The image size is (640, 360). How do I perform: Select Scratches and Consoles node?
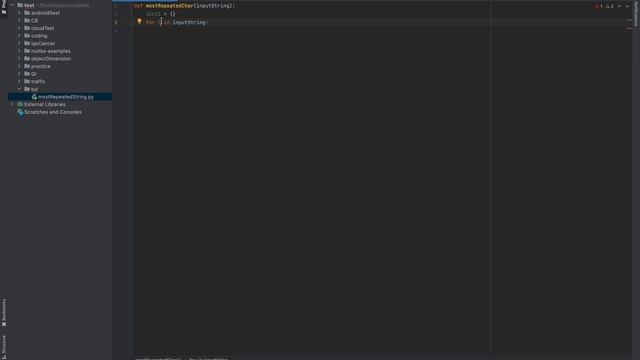[53, 112]
